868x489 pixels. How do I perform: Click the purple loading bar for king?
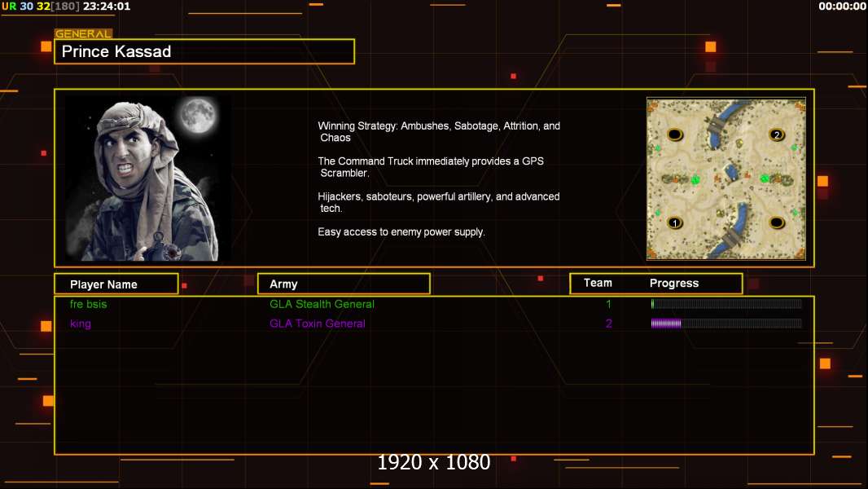pyautogui.click(x=726, y=324)
